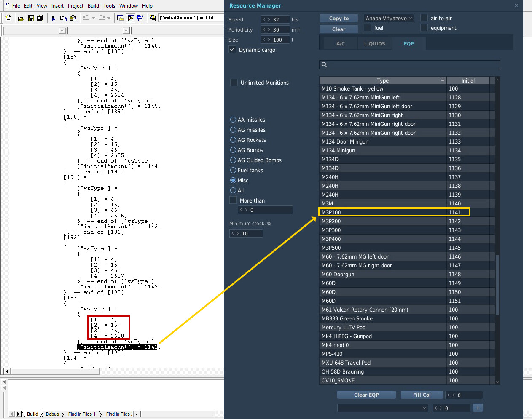Open the Build menu
Viewport: 532px width, 419px height.
click(x=93, y=6)
